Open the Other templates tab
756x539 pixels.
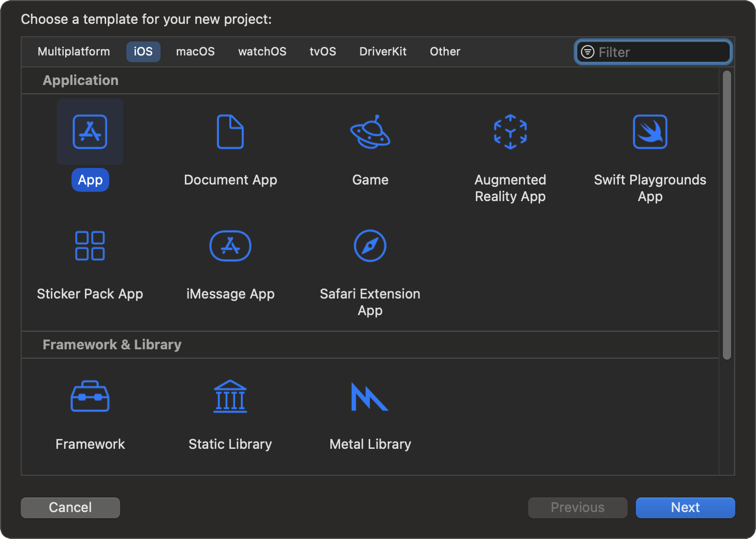445,52
